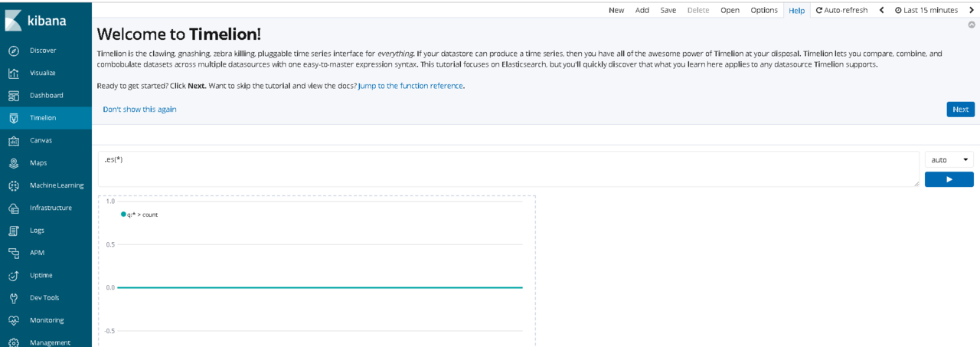Click Add in the top menu
The image size is (980, 347).
coord(642,10)
